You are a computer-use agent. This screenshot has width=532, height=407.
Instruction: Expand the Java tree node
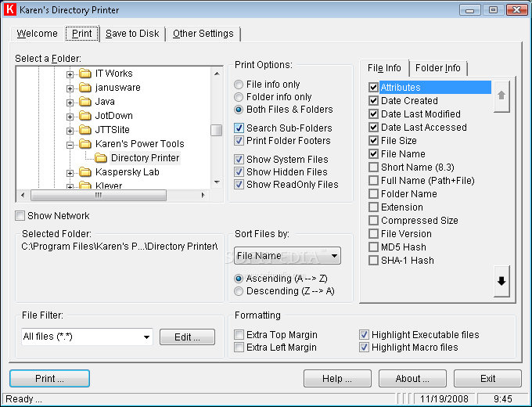pos(70,103)
